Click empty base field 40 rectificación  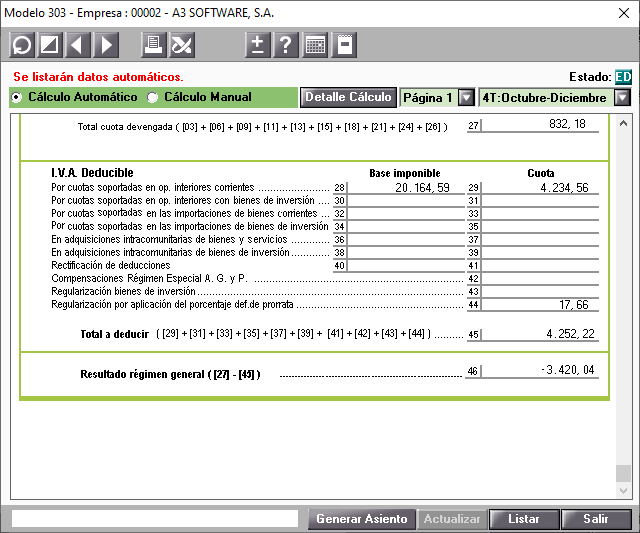click(406, 266)
